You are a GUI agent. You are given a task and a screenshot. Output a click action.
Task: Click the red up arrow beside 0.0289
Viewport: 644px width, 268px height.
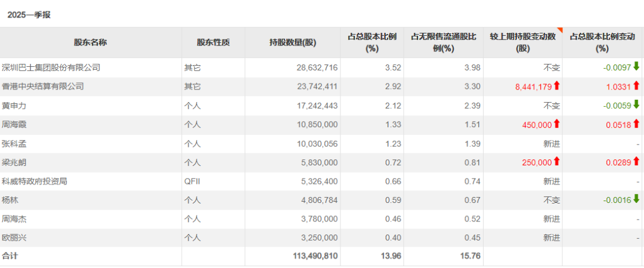[636, 161]
